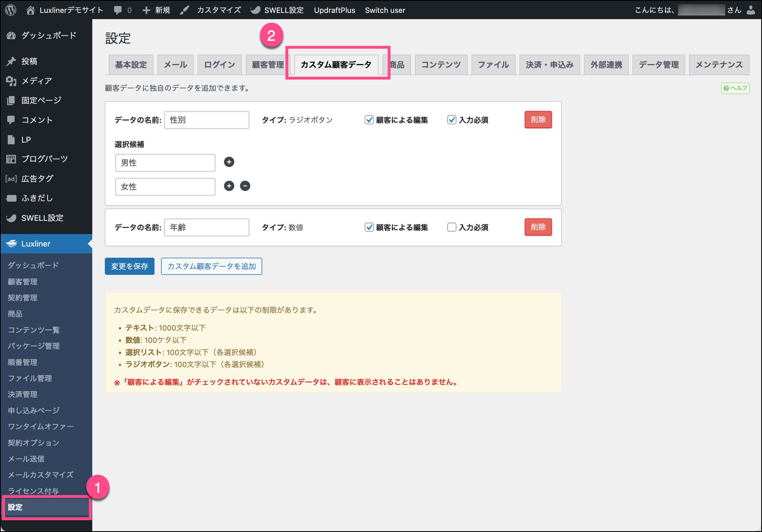This screenshot has width=762, height=532.
Task: Delete the 年齢 custom data field
Action: pos(538,227)
